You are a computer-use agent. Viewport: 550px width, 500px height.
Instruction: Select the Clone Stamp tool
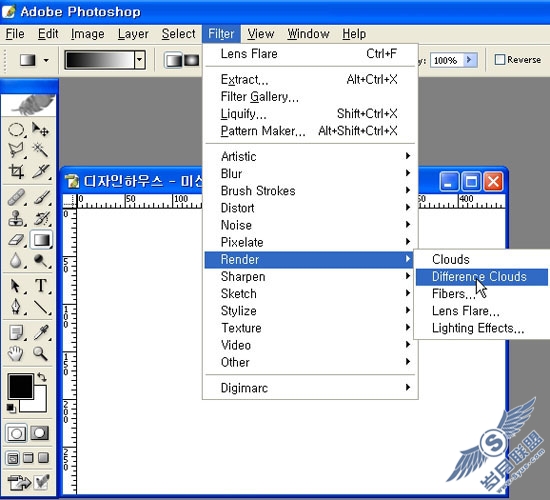click(x=16, y=218)
